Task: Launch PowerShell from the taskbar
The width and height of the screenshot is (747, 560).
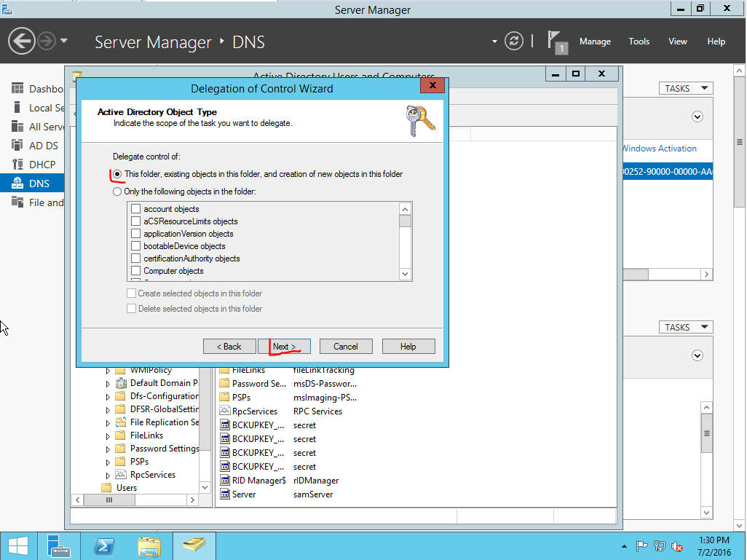Action: 104,546
